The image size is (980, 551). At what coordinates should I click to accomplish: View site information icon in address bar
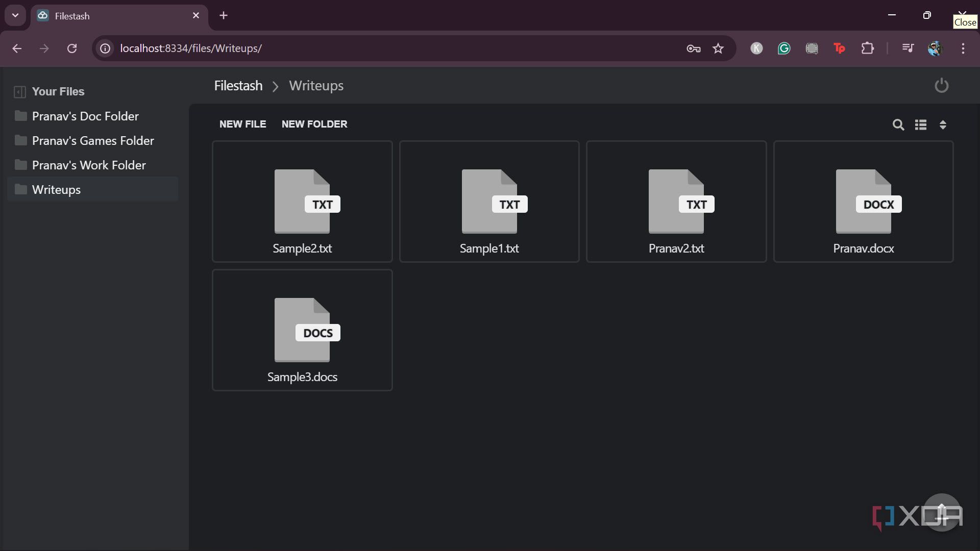click(105, 48)
